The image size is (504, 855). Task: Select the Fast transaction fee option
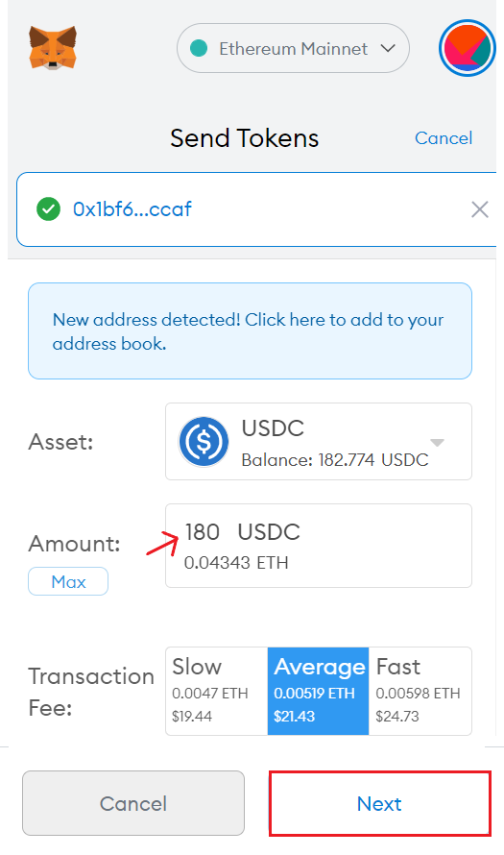pyautogui.click(x=420, y=691)
